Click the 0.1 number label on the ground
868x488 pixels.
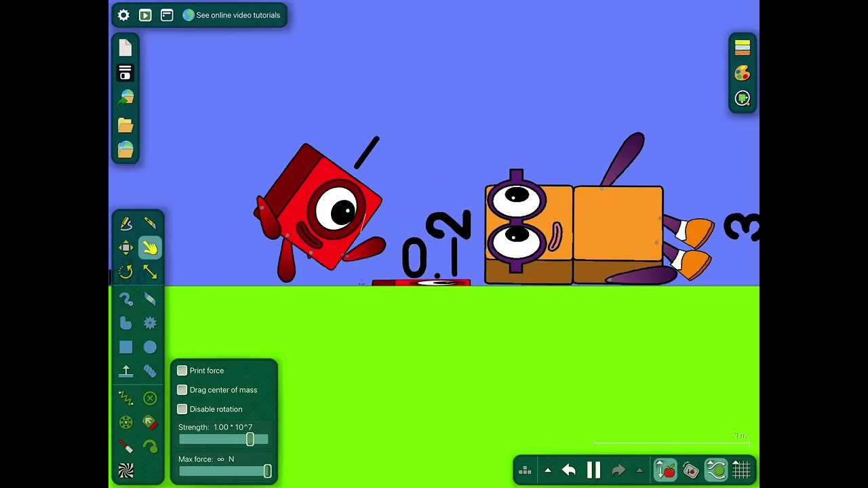click(x=432, y=258)
